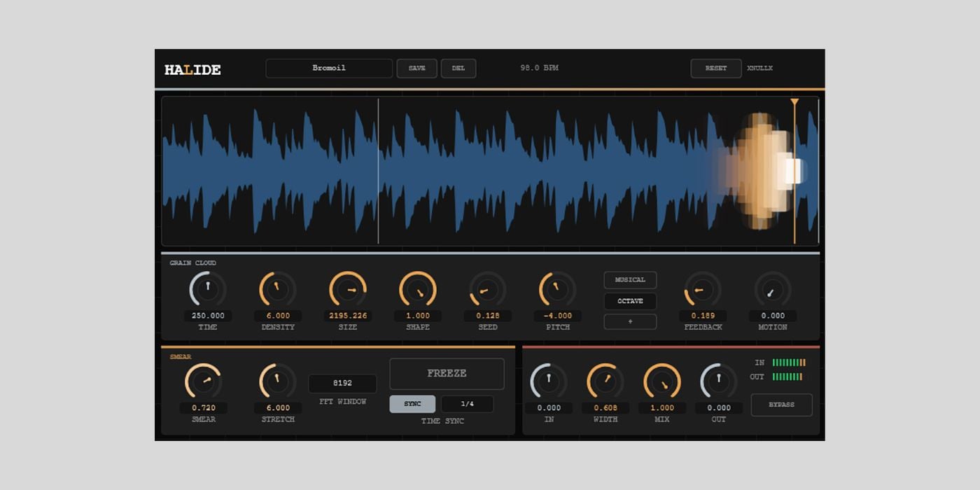
Task: Select the MIX value 1.000
Action: point(662,407)
